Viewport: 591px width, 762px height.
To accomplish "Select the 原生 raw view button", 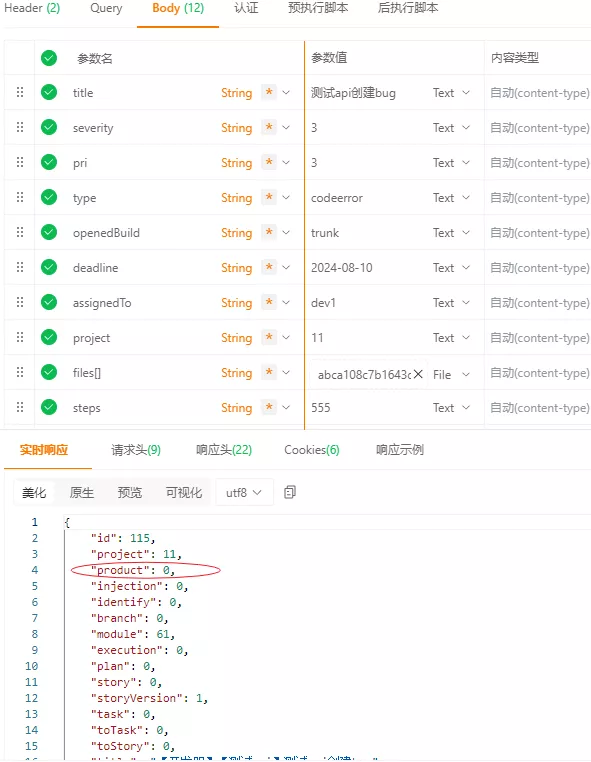I will point(82,493).
